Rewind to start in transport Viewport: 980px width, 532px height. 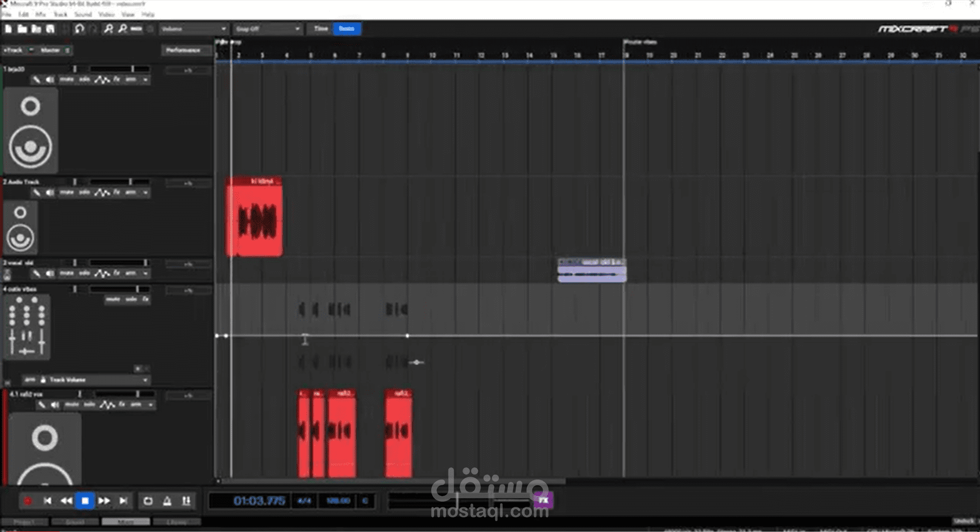pos(47,501)
